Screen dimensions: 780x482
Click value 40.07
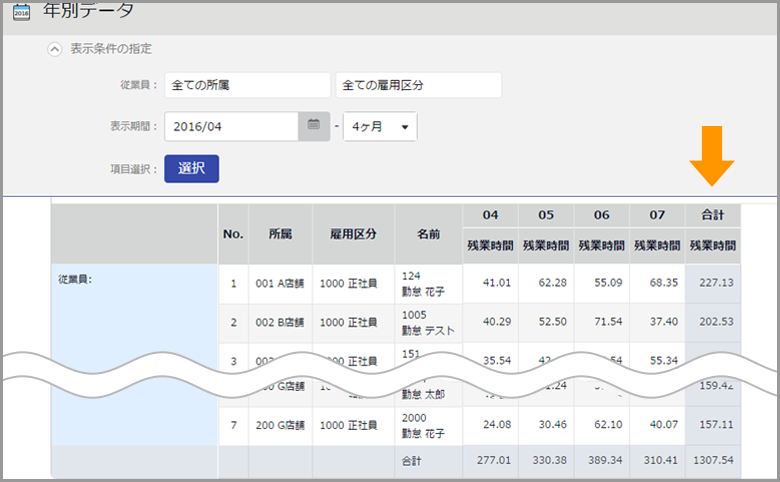pyautogui.click(x=664, y=425)
